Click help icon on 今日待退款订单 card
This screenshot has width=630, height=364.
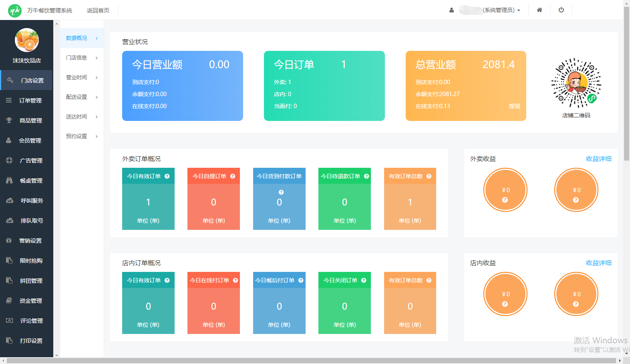point(366,176)
